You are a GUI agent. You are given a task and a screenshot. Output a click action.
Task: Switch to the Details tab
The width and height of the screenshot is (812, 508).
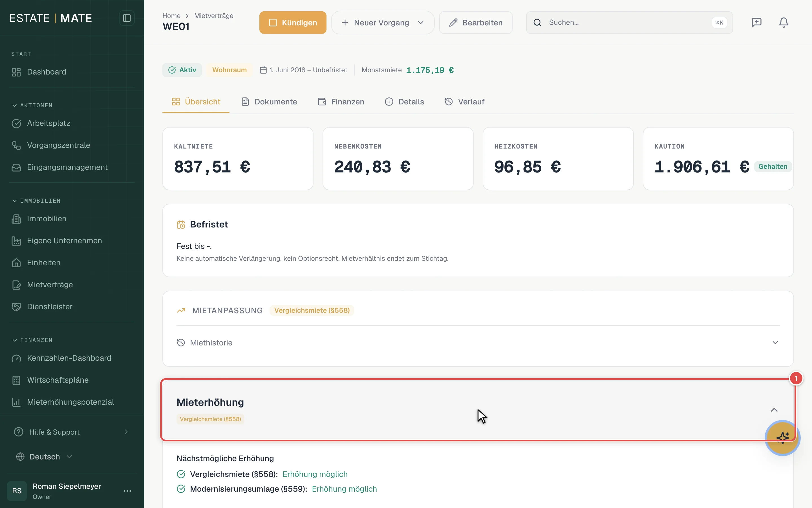pos(404,102)
